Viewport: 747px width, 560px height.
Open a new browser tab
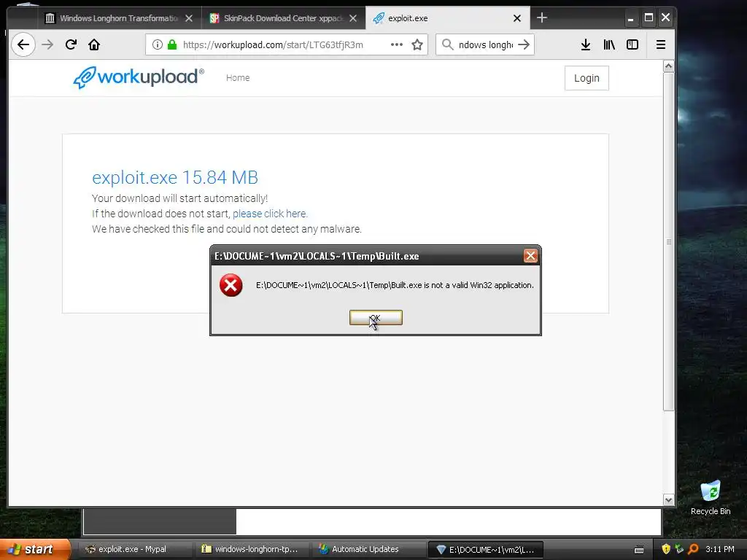pos(542,18)
